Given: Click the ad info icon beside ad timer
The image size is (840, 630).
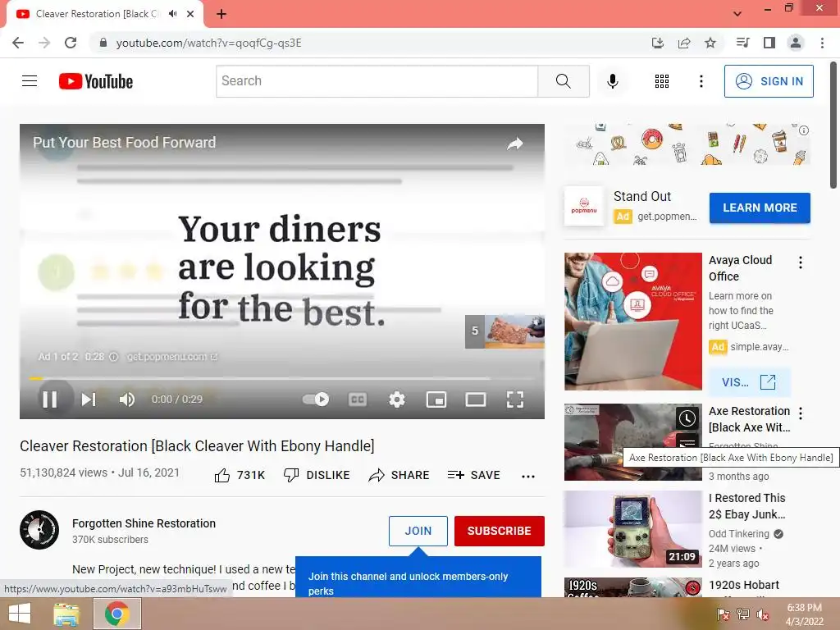Looking at the screenshot, I should pos(113,357).
